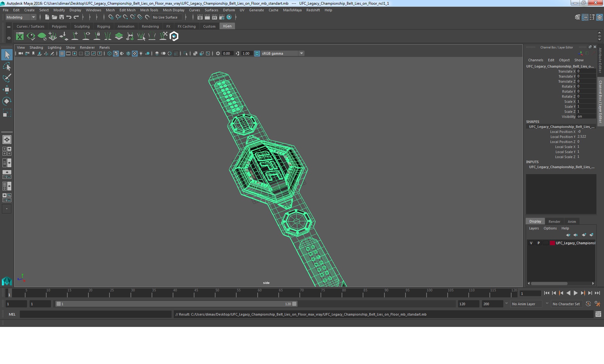Click the Translate X value field
604x364 pixels.
click(x=586, y=71)
